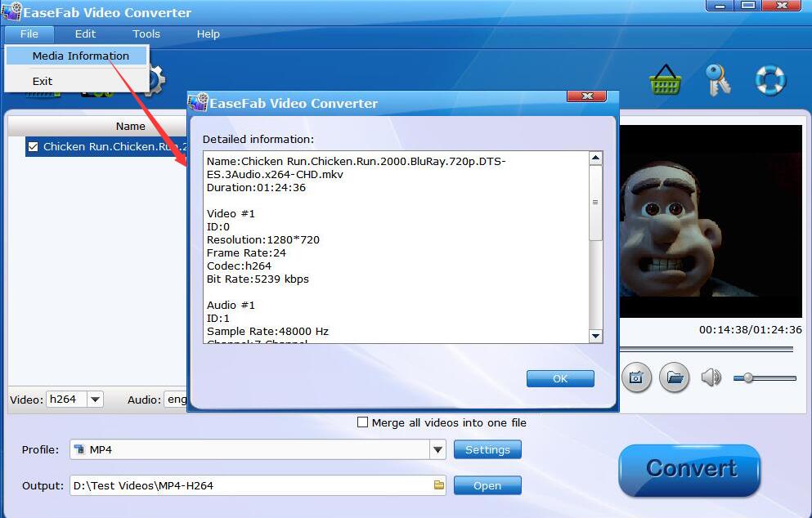Open the shopping basket purchase icon
The height and width of the screenshot is (518, 812).
pyautogui.click(x=666, y=80)
